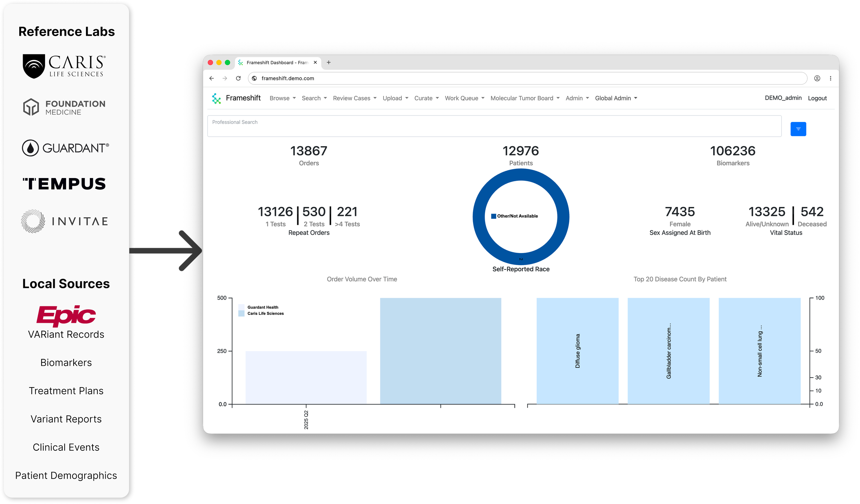Click the Frameshift logo icon

click(x=216, y=98)
